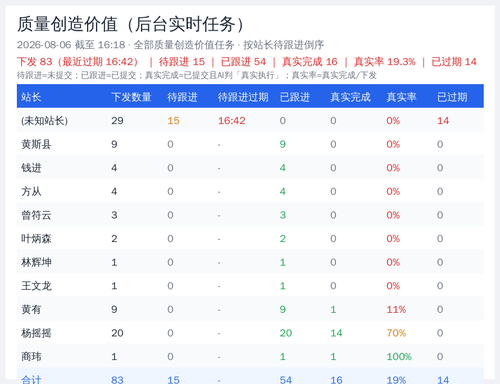Click the 0% rate in 钱进 row
This screenshot has width=500, height=384.
click(x=393, y=168)
